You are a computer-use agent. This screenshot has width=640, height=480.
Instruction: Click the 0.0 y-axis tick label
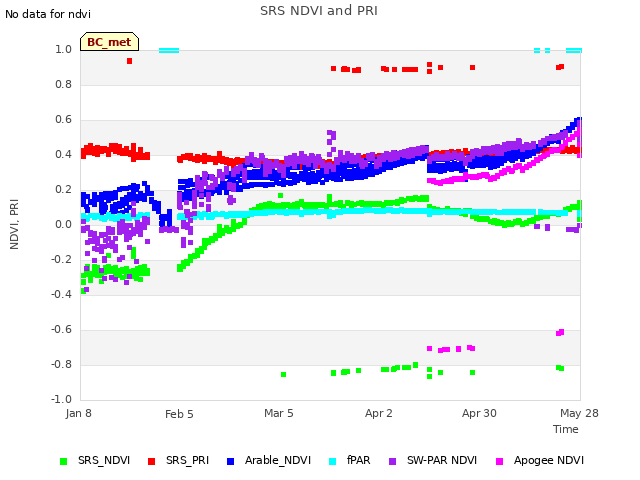(64, 224)
